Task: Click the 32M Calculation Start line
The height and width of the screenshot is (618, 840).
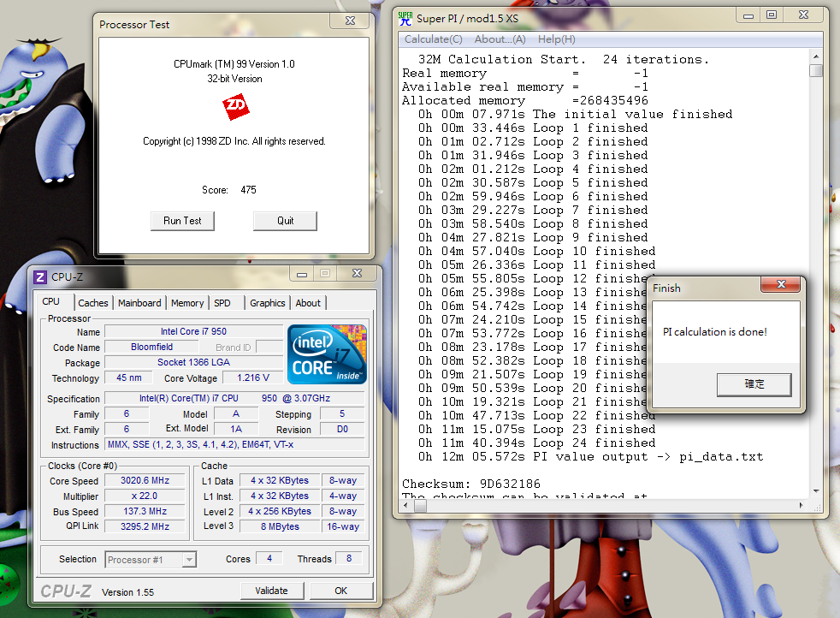Action: click(564, 60)
